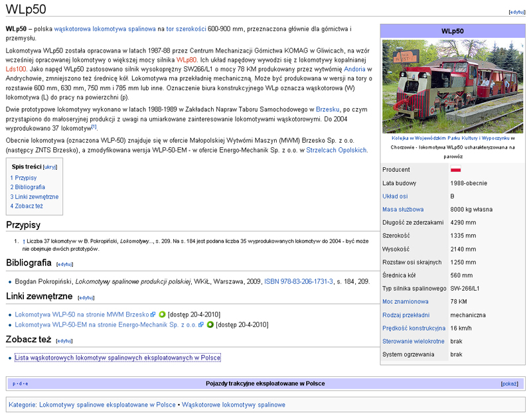This screenshot has height=420, width=531.
Task: Open the Moc znamionowa infobox link
Action: [x=406, y=301]
